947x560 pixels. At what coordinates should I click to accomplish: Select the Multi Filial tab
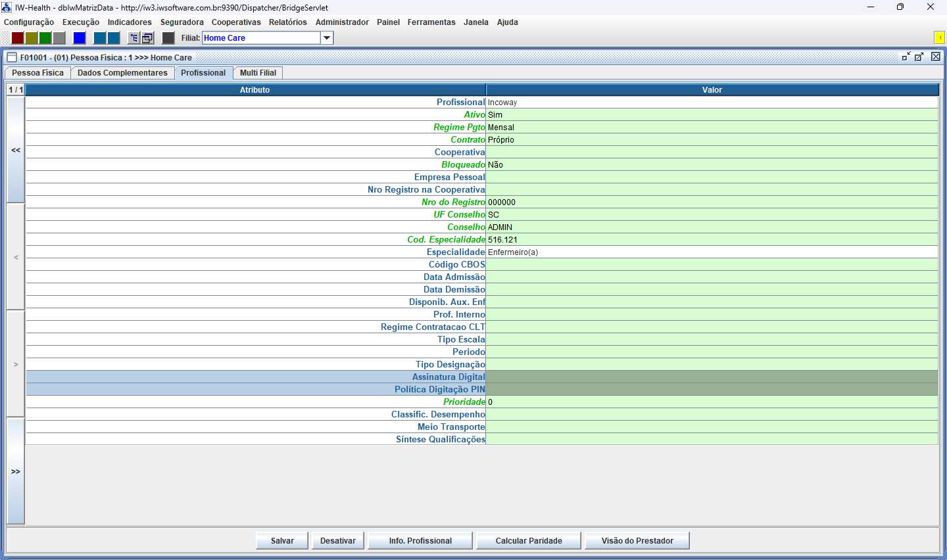(258, 73)
